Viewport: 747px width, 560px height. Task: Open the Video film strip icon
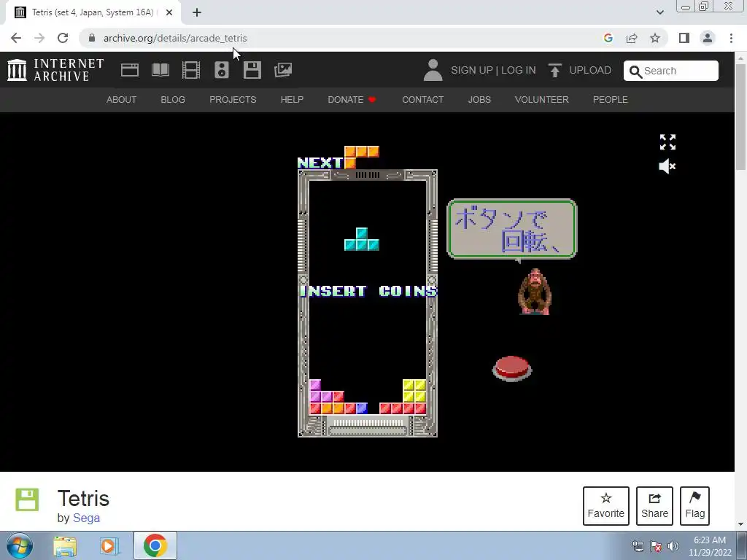[191, 70]
